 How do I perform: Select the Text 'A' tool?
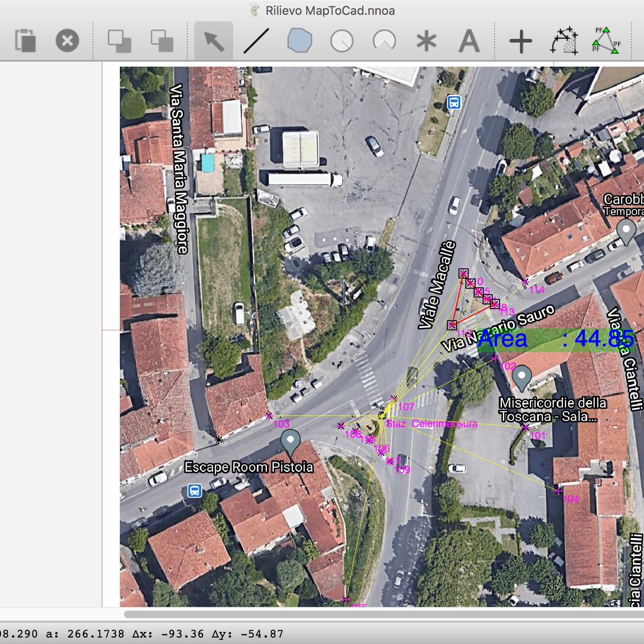(469, 41)
